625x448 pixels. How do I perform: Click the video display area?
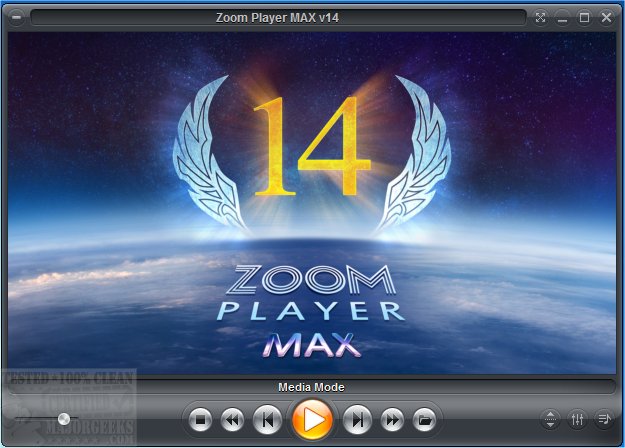point(312,200)
